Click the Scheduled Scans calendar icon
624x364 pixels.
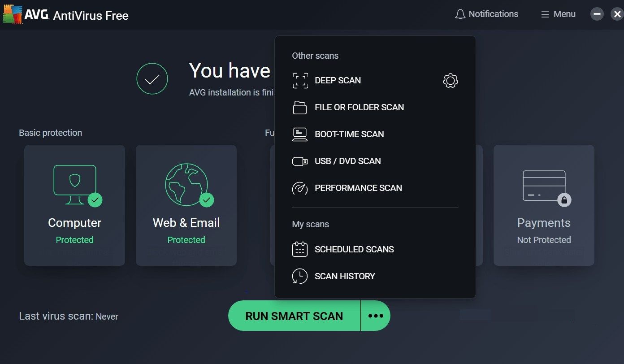[x=300, y=249]
